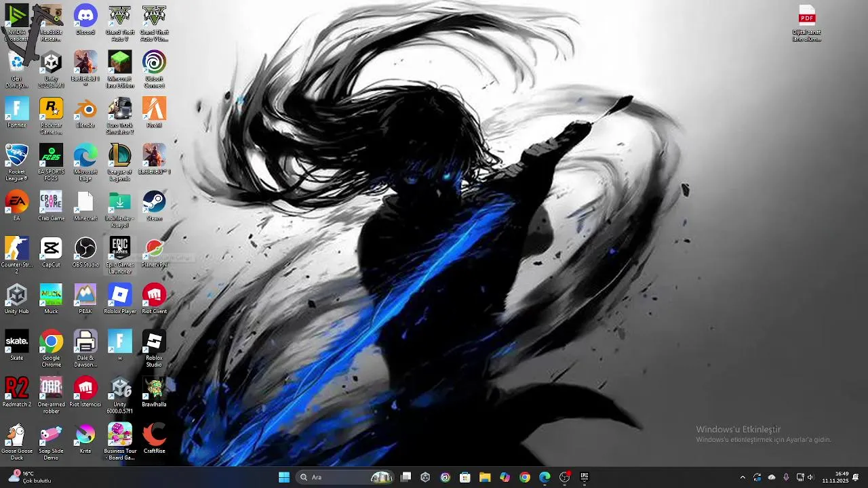
Task: Open the Counter-Strike 2 desktop shortcut
Action: (17, 256)
